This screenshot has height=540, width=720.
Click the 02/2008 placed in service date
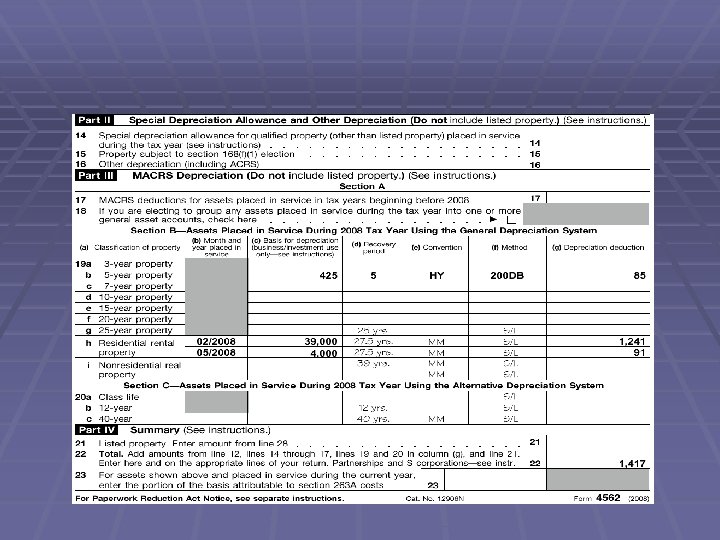tap(216, 342)
